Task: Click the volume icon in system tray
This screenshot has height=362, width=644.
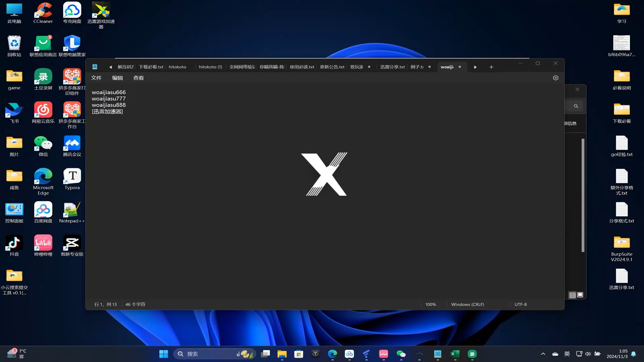Action: (x=588, y=354)
